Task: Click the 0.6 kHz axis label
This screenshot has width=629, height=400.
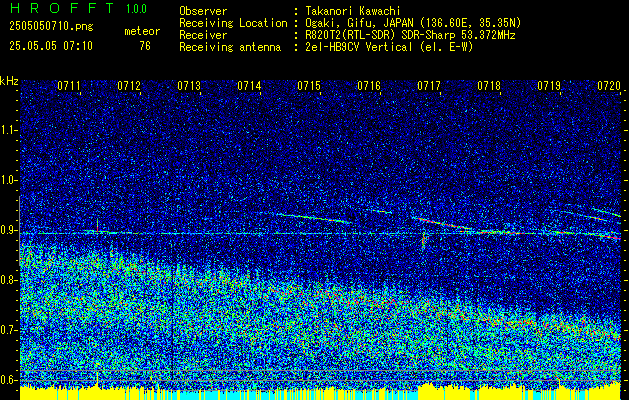Action: [x=9, y=380]
